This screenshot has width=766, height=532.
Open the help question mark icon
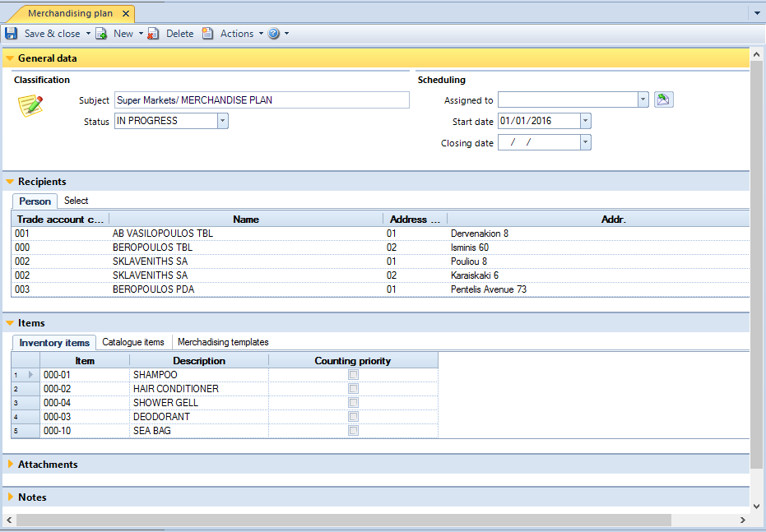click(x=274, y=33)
